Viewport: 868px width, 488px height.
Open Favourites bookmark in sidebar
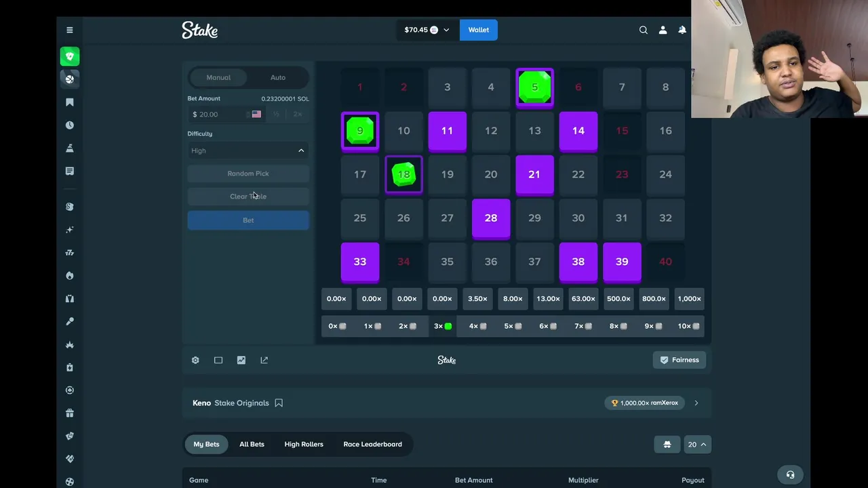69,102
